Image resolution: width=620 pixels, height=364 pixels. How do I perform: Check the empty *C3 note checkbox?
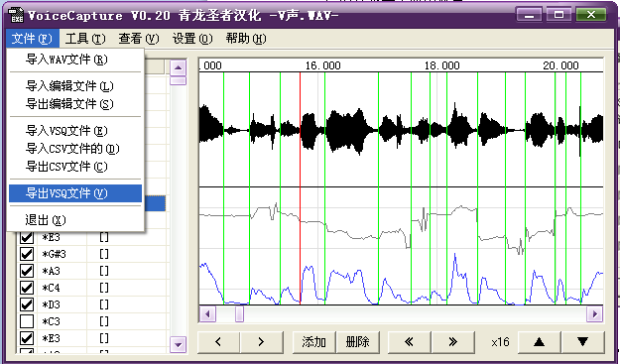pyautogui.click(x=27, y=321)
